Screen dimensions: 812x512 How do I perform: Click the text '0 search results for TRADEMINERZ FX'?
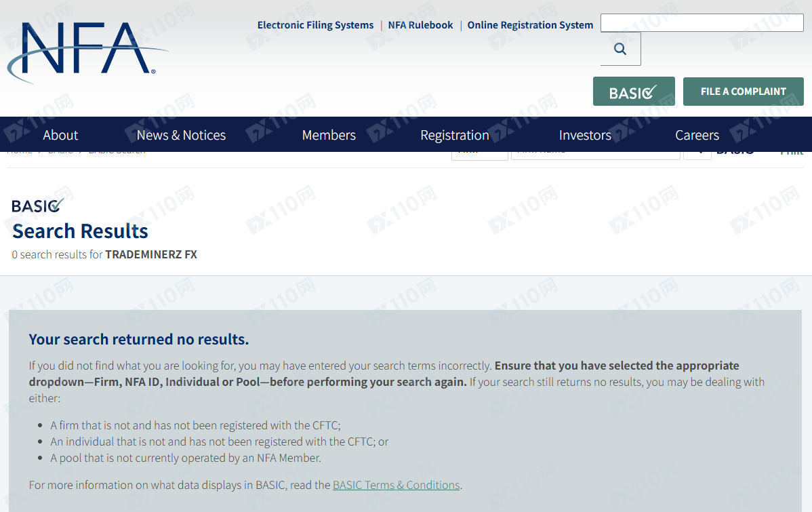click(104, 254)
